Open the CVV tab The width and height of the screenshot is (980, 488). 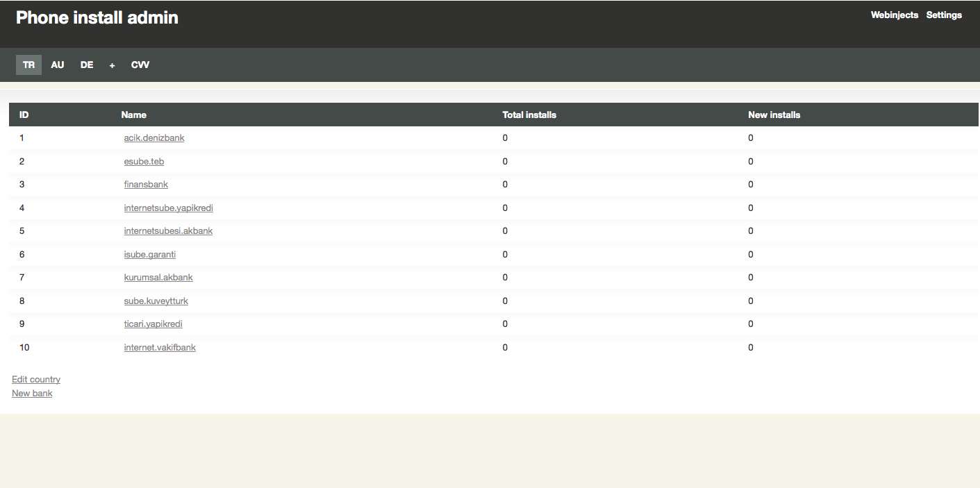coord(140,65)
